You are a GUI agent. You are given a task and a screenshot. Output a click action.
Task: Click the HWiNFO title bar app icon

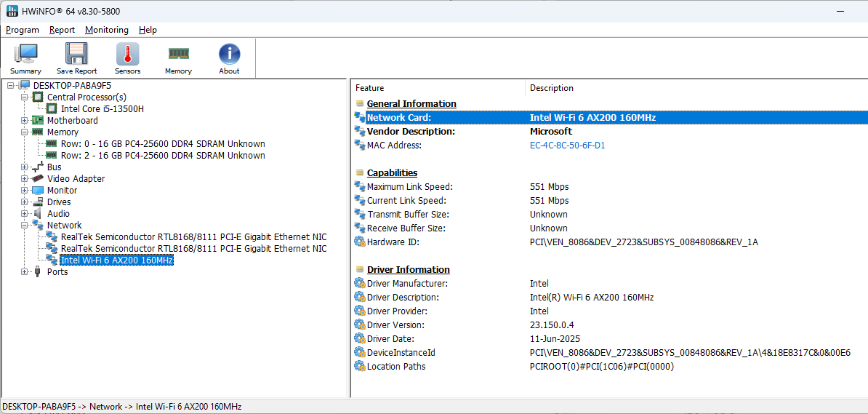tap(12, 11)
